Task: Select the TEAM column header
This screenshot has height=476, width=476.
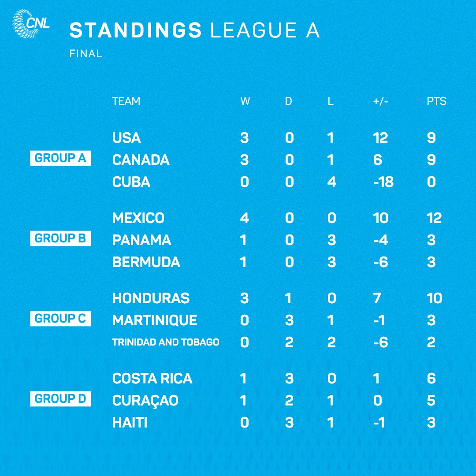Action: tap(126, 101)
